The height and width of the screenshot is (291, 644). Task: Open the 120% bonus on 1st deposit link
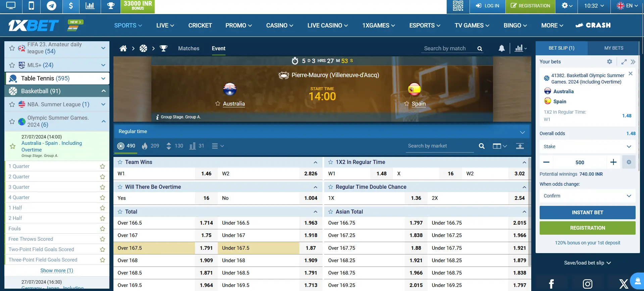point(587,243)
